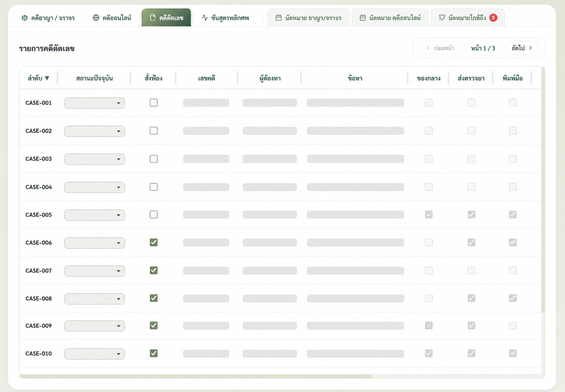The height and width of the screenshot is (392, 565).
Task: Click the red notification badge showing 3
Action: point(493,18)
